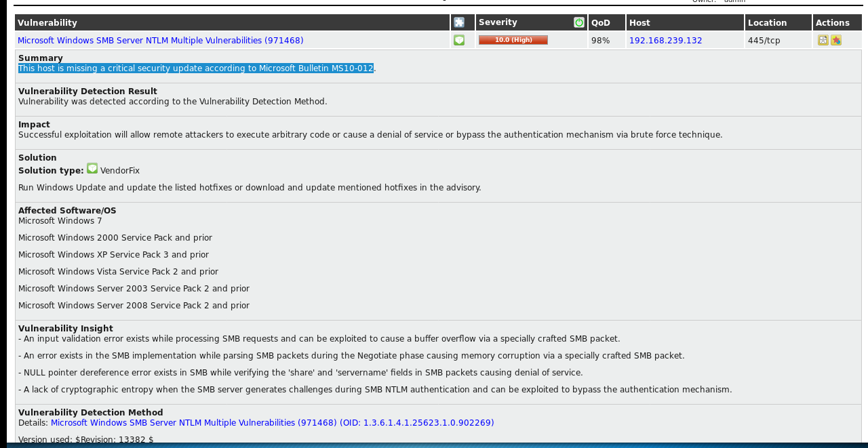Screen dimensions: 868x448
Task: Click the Impact description text
Action: tap(370, 135)
